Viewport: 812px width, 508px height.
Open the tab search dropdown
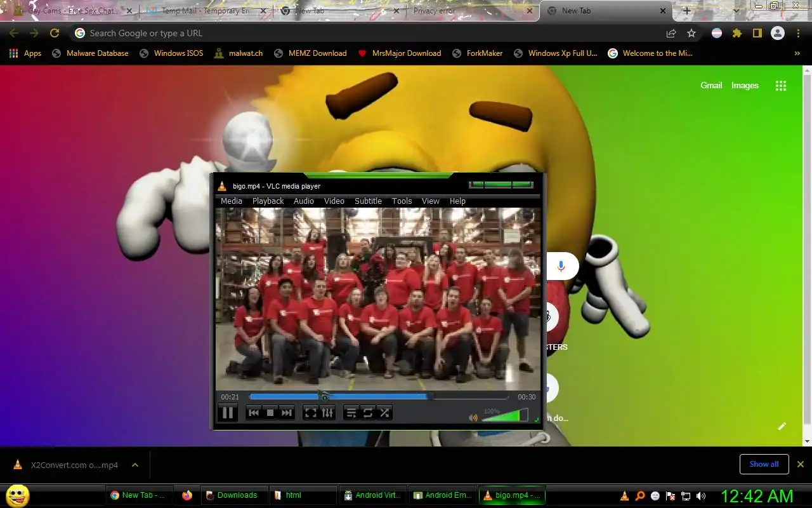pyautogui.click(x=737, y=11)
